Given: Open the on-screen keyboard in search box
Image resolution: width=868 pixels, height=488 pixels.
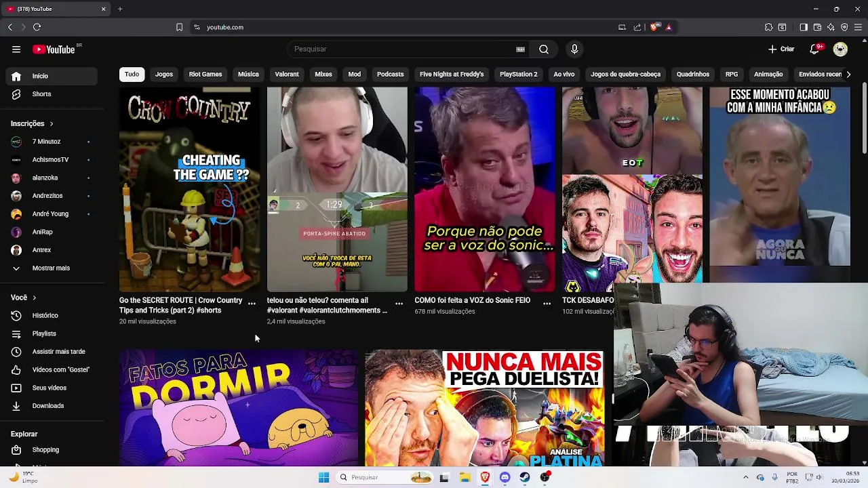Looking at the screenshot, I should (x=521, y=49).
